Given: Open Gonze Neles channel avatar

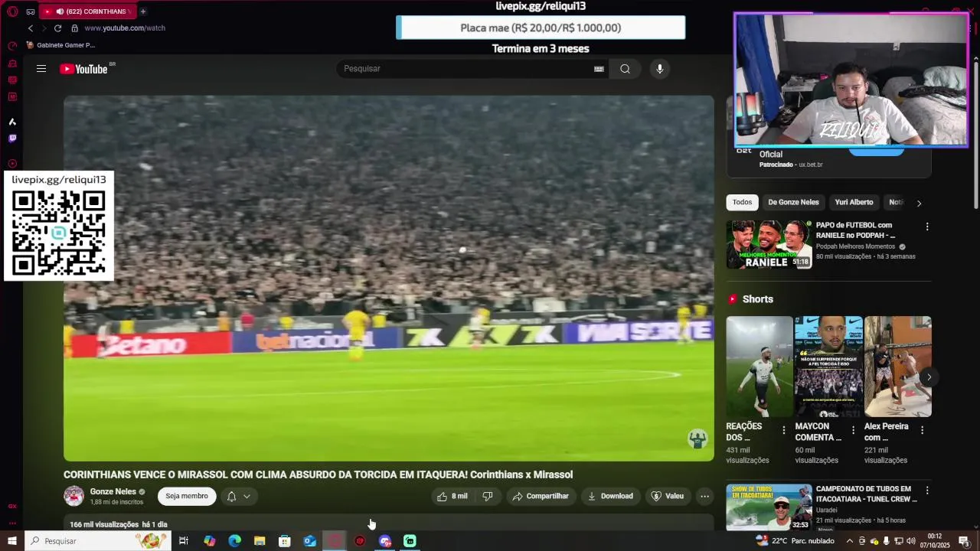Looking at the screenshot, I should (x=73, y=496).
